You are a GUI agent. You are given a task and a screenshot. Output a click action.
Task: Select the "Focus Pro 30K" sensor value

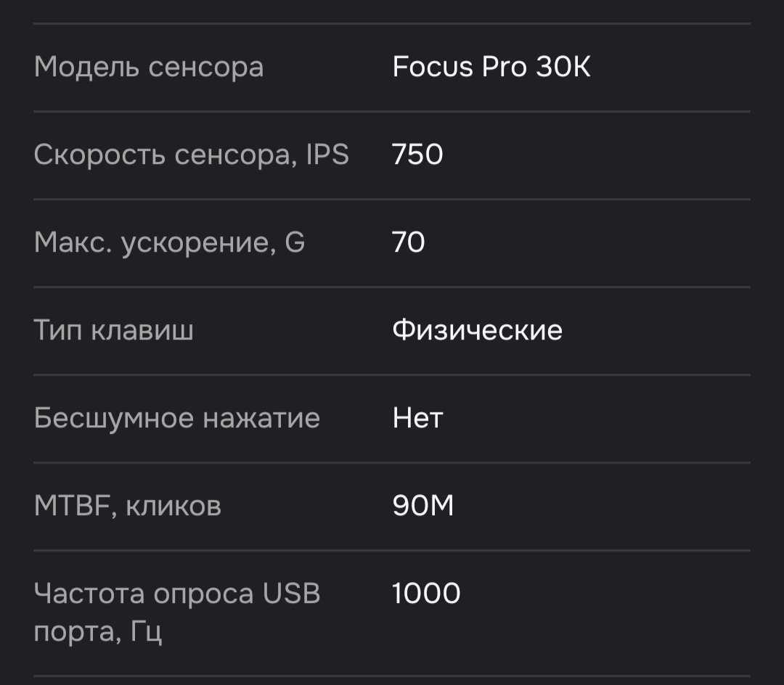491,67
